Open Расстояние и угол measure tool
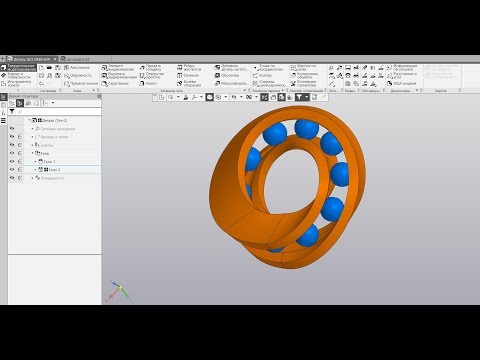Viewport: 480px width, 360px height. [x=402, y=76]
